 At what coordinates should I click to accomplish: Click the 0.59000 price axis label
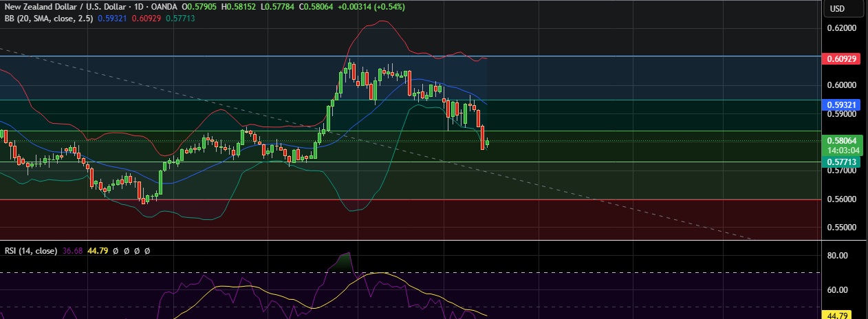coord(843,115)
